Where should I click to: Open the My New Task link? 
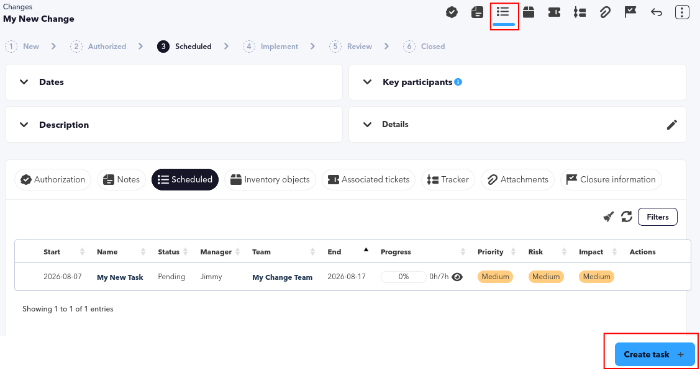[120, 277]
